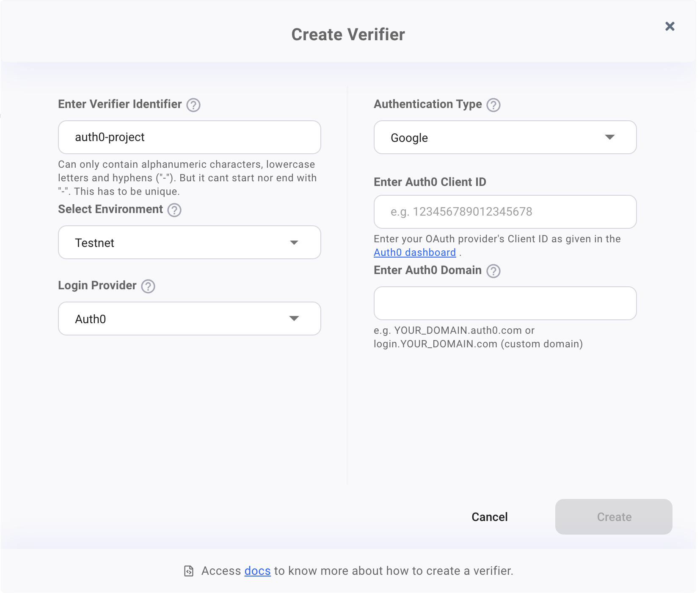The width and height of the screenshot is (700, 593).
Task: Open the Login Provider help tooltip
Action: tap(148, 286)
